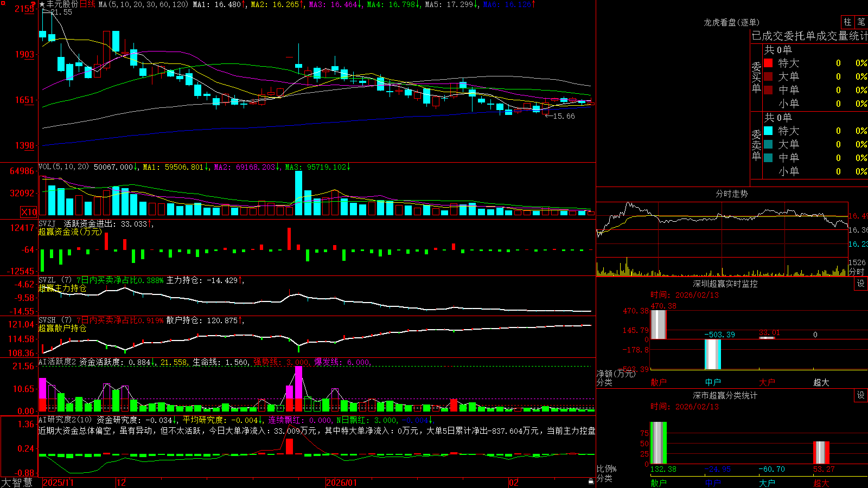Click the 分时 label beside the intraday volume

[857, 272]
